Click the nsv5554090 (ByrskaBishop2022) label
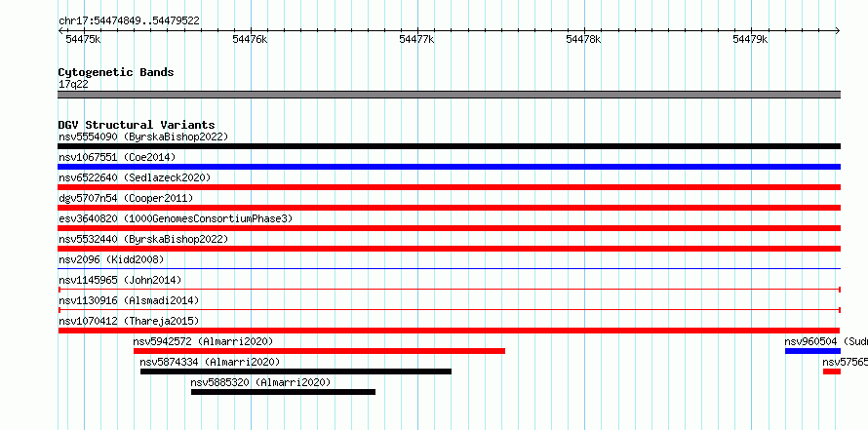This screenshot has height=430, width=868. tap(143, 137)
